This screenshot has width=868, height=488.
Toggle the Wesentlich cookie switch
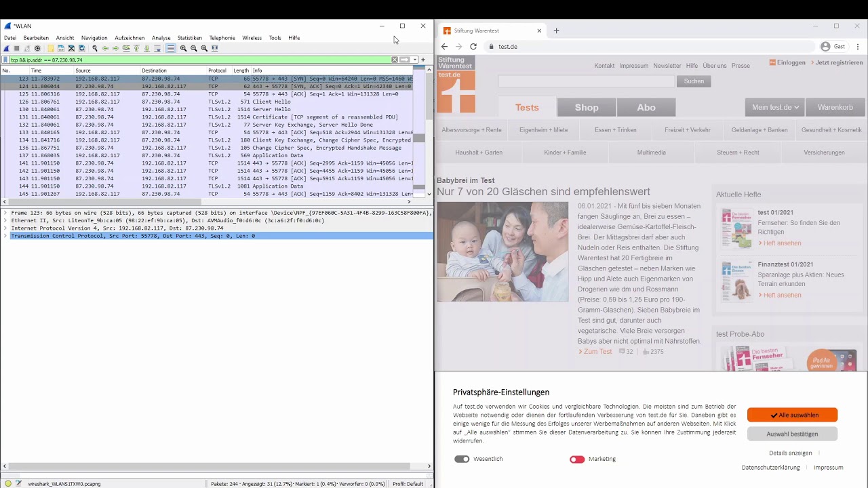462,459
